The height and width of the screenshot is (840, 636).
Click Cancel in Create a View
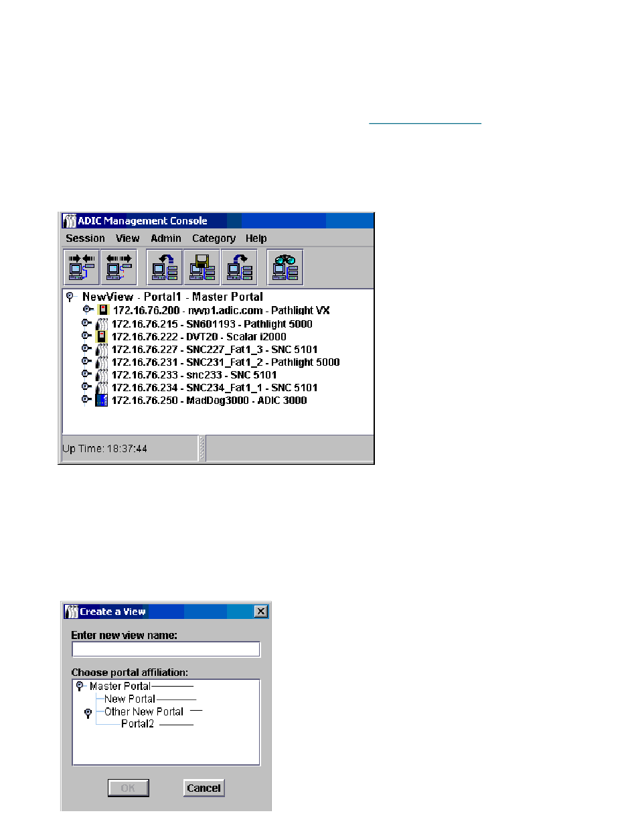[204, 788]
